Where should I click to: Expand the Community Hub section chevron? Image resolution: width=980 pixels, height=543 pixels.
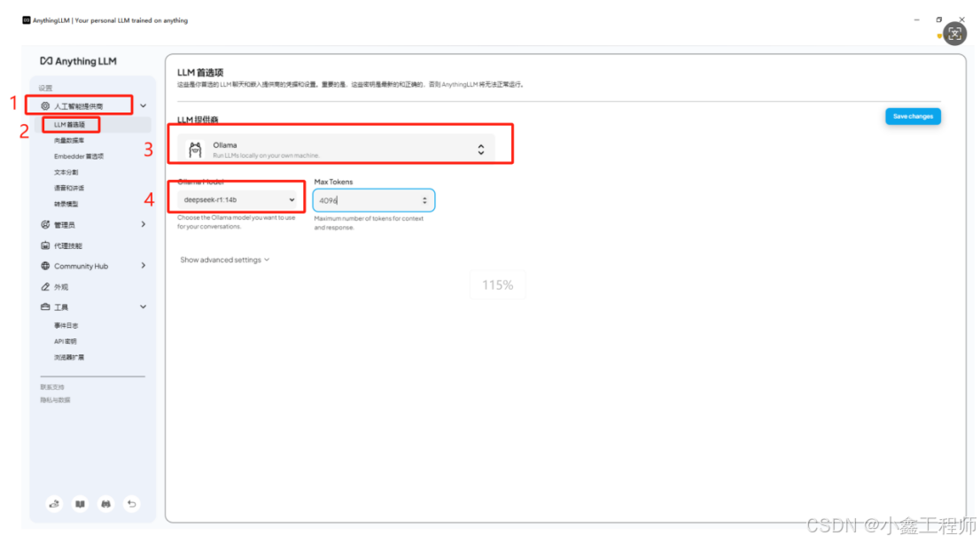144,266
